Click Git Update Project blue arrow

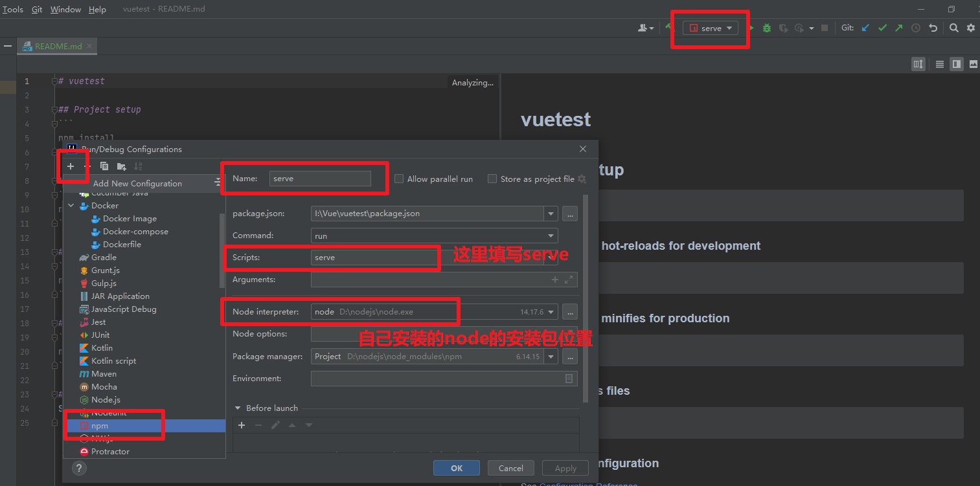click(865, 28)
